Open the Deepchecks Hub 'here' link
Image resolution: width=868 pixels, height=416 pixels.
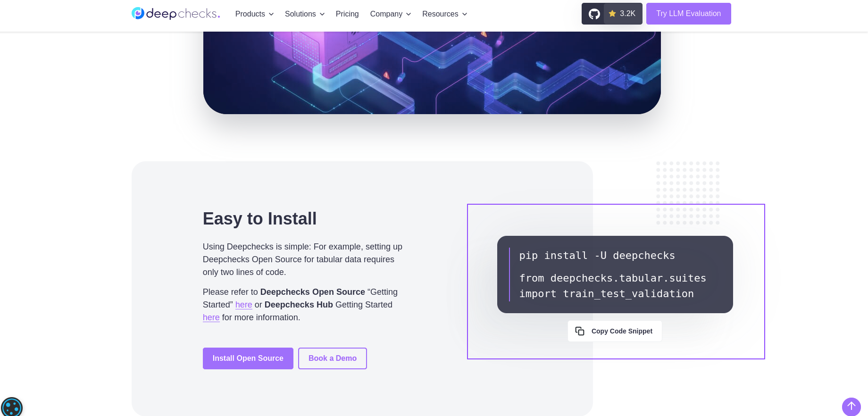tap(211, 317)
